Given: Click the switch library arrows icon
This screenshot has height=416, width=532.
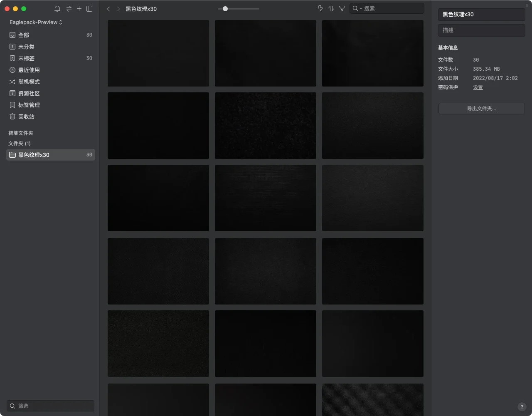Looking at the screenshot, I should [x=69, y=9].
